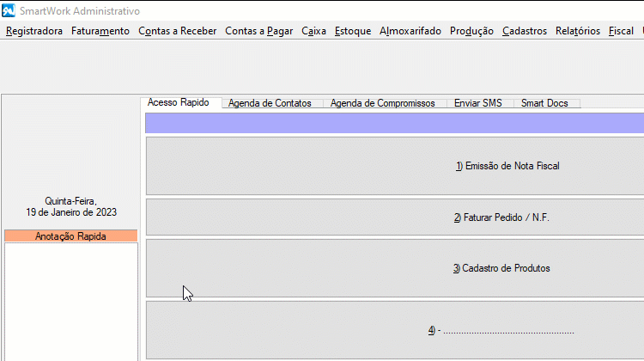Viewport: 644px width, 361px height.
Task: Open the Cadastros menu
Action: coord(524,31)
